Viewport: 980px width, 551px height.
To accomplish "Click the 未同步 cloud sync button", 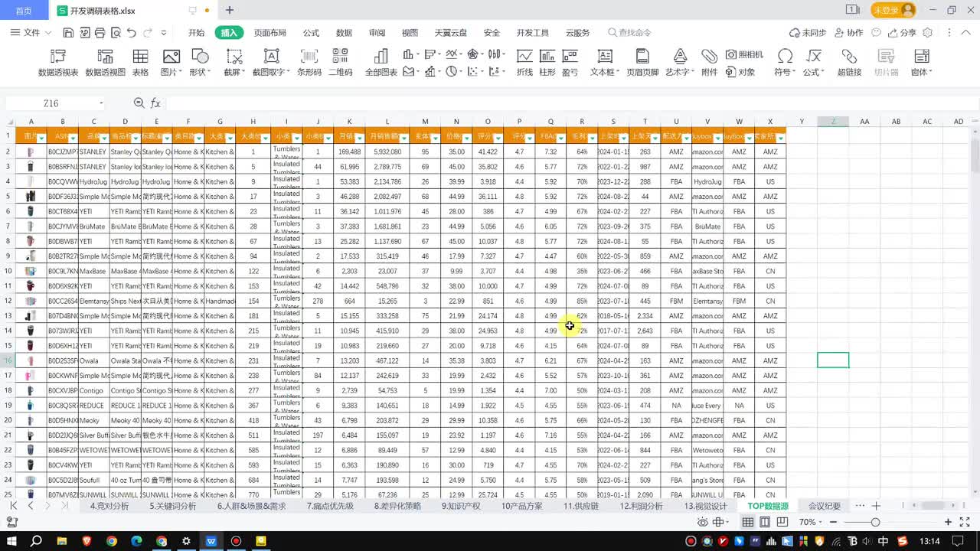I will (x=808, y=33).
